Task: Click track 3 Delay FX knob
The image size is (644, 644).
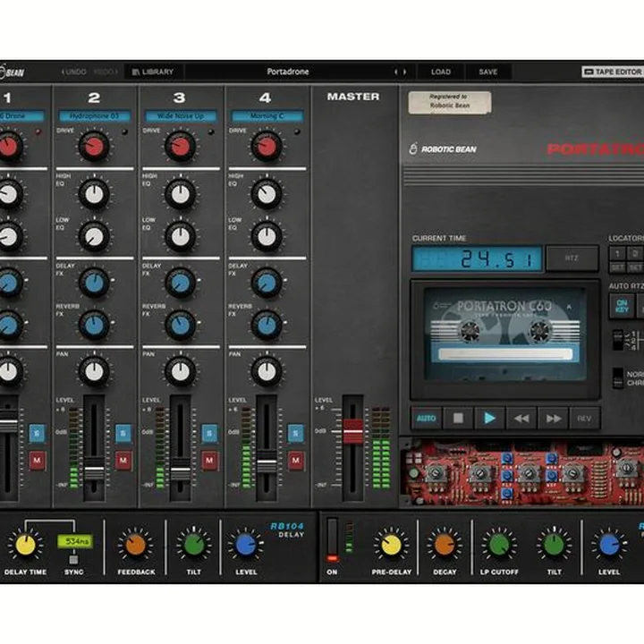Action: click(181, 283)
